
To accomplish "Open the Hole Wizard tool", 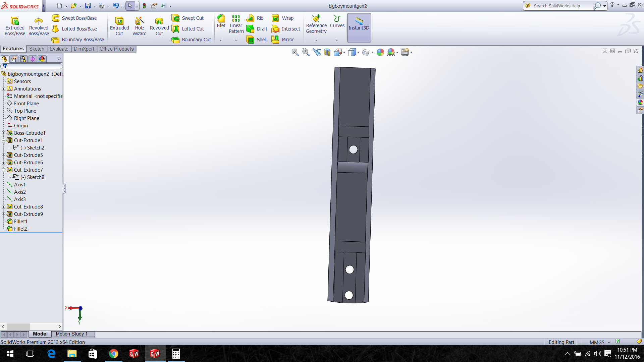I will 139,26.
